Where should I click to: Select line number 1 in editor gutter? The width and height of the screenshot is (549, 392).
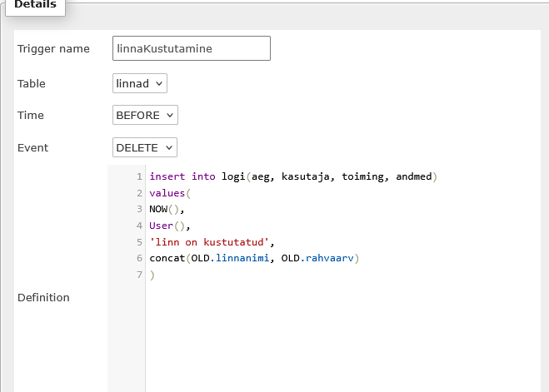140,176
